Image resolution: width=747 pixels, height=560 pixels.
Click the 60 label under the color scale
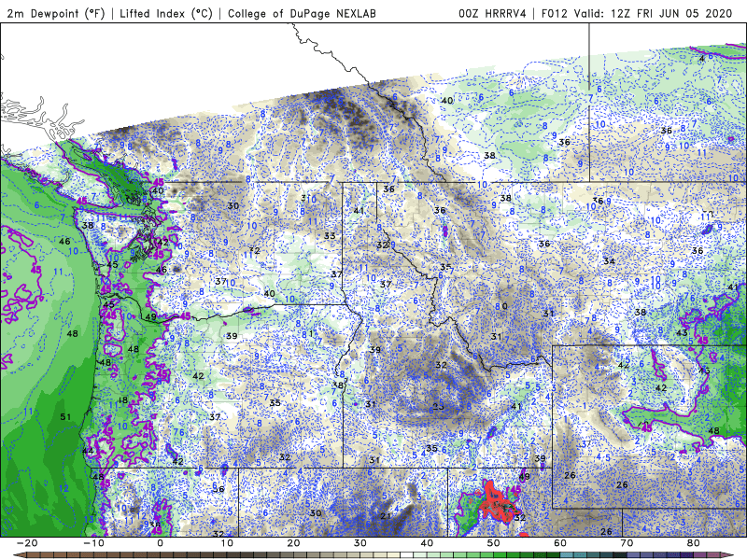point(560,543)
